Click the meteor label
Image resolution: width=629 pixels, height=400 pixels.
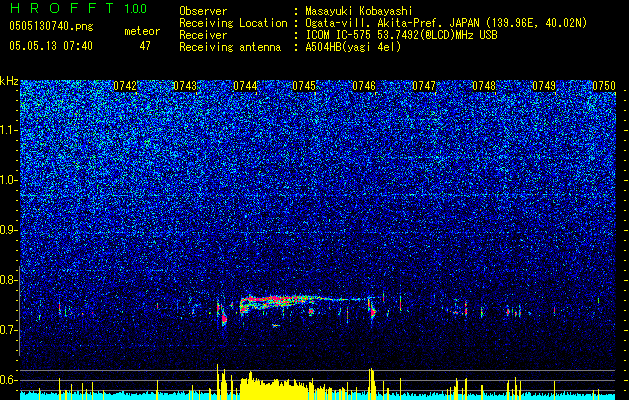[142, 31]
